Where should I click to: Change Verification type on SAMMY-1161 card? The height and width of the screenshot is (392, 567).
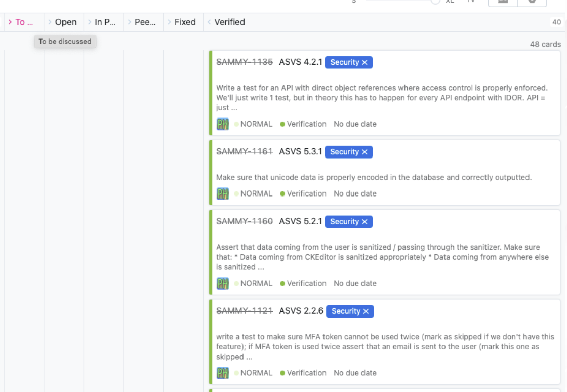coord(303,193)
